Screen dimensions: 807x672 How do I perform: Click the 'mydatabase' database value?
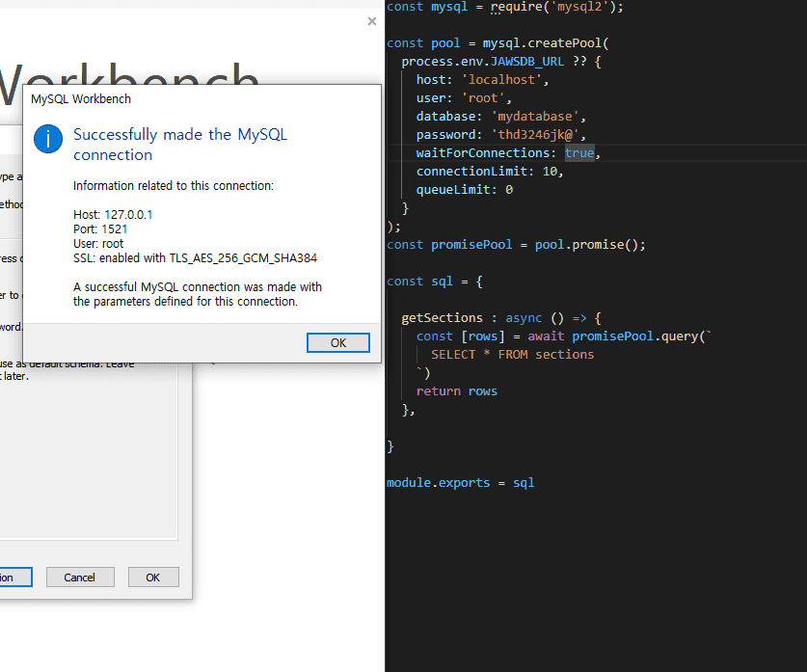pyautogui.click(x=535, y=117)
